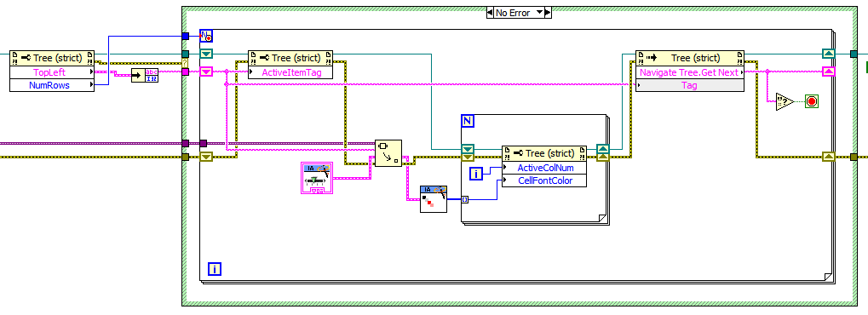This screenshot has width=868, height=315.
Task: Click the pink shift register on loop's right edge
Action: (828, 72)
